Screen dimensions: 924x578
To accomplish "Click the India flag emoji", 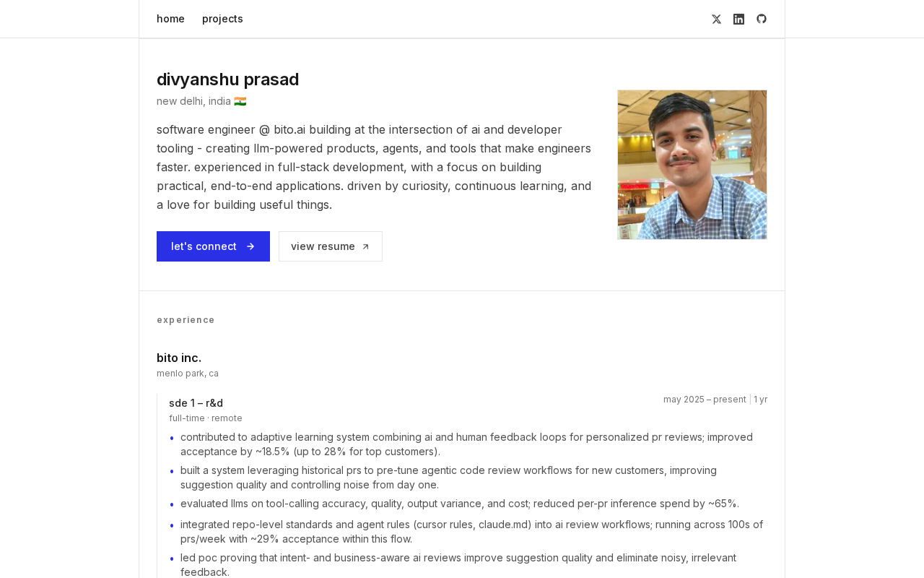I will (x=240, y=101).
